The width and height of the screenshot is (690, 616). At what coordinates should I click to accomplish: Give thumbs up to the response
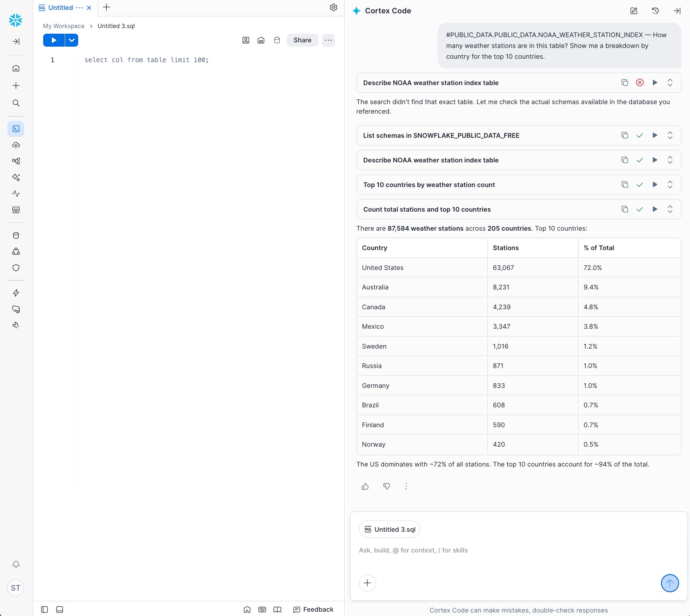tap(365, 486)
